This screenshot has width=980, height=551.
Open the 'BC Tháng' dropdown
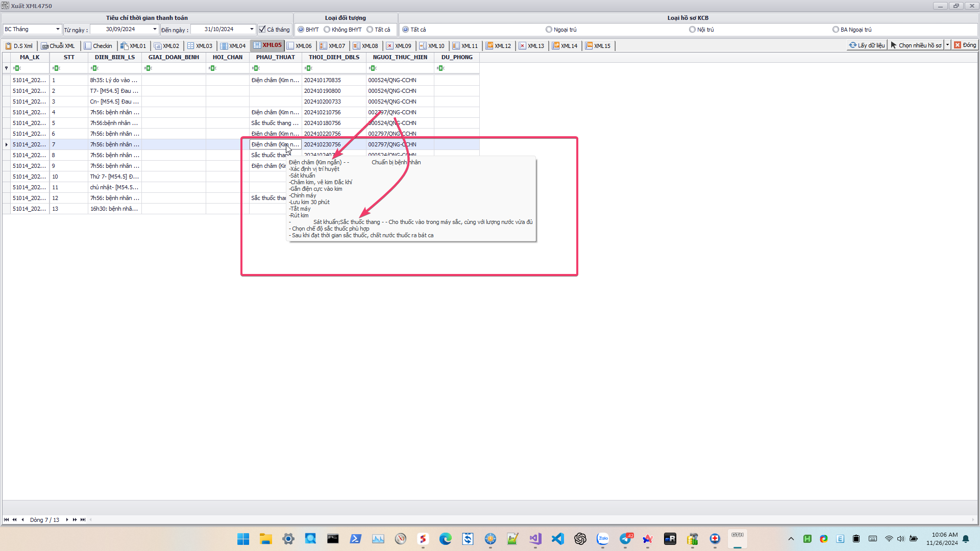58,29
